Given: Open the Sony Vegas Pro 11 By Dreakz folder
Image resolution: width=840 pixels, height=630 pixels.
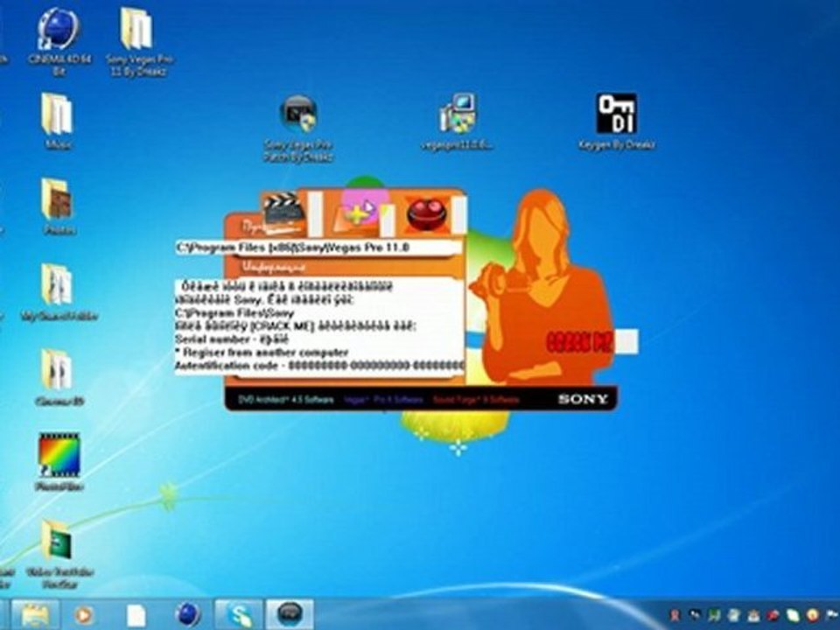Looking at the screenshot, I should coord(138,42).
